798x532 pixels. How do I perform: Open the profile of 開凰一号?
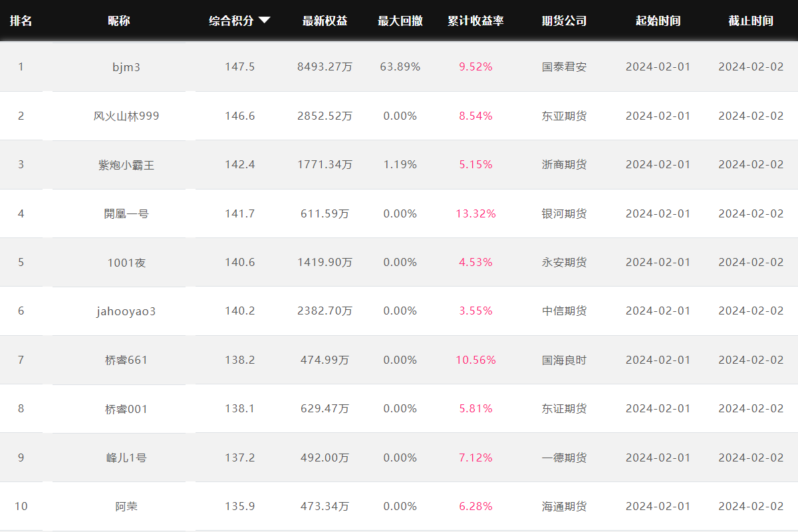click(x=126, y=213)
